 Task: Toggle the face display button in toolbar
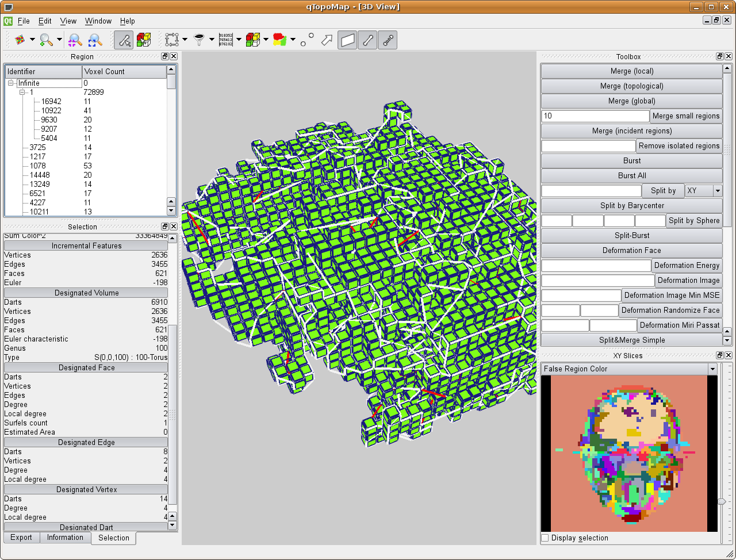point(347,40)
